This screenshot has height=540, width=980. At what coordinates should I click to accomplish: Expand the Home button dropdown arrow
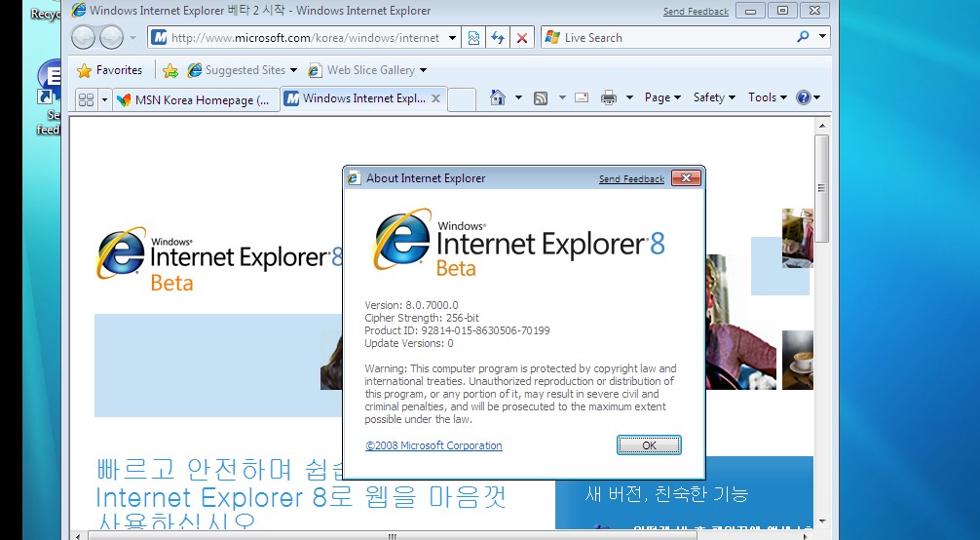pos(518,97)
